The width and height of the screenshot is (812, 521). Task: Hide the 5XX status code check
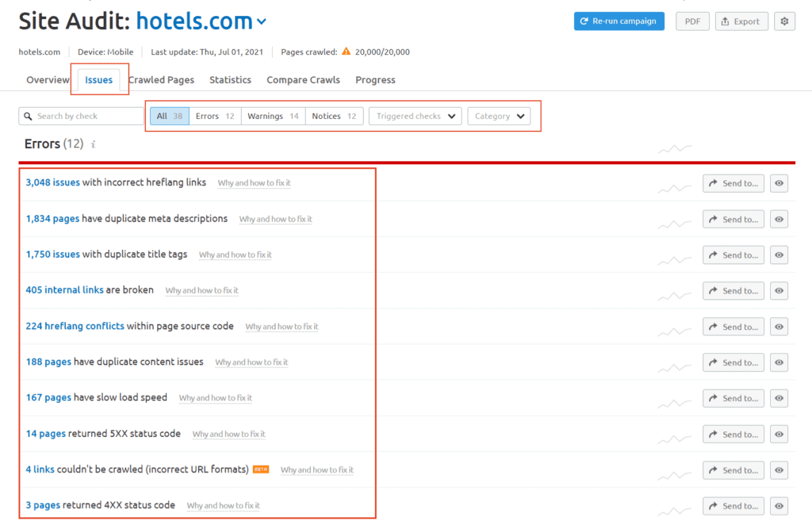779,434
